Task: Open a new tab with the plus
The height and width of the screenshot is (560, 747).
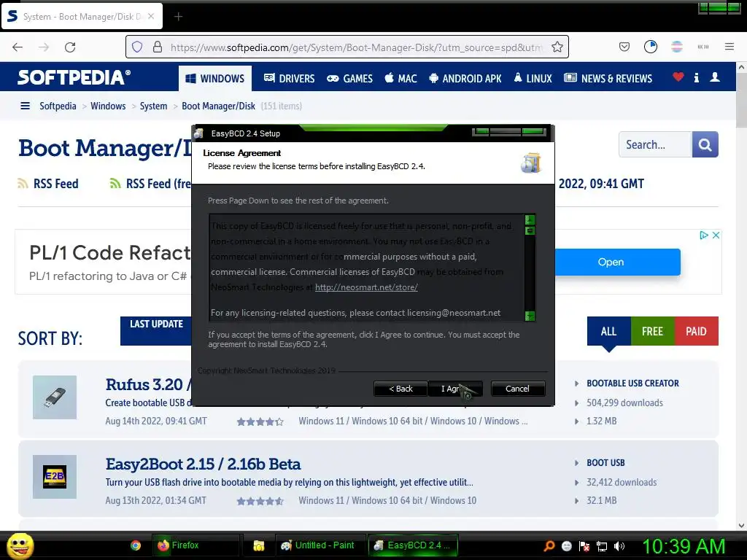Action: pyautogui.click(x=178, y=17)
